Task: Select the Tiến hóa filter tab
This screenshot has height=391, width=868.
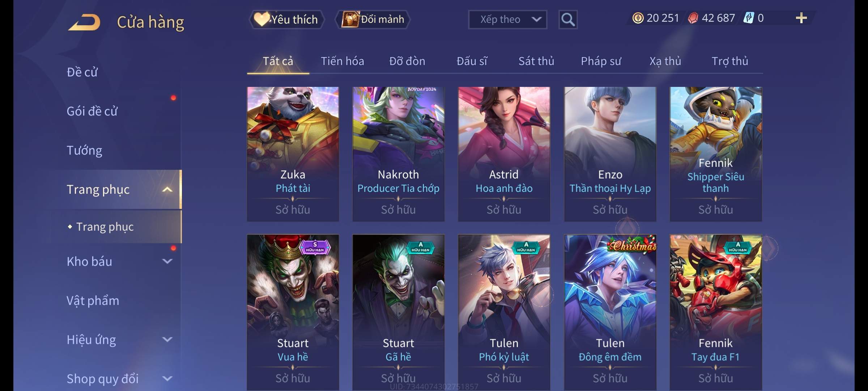Action: click(342, 61)
